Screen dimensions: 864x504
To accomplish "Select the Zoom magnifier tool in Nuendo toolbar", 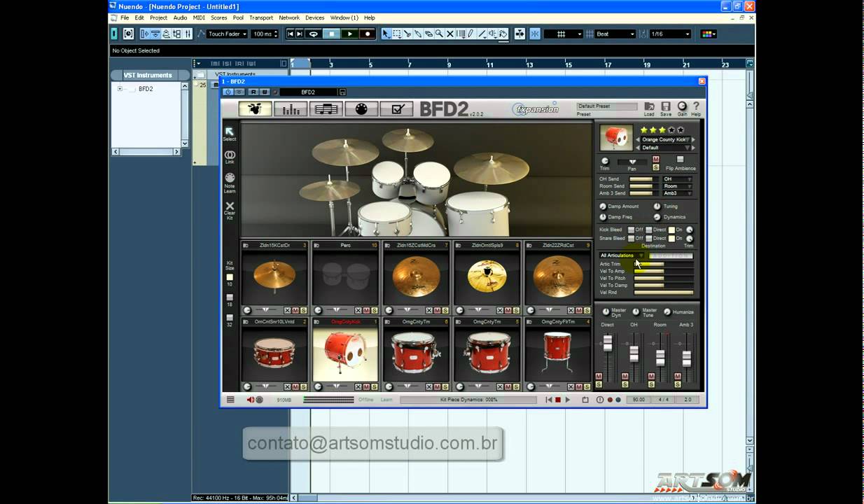I will [x=439, y=34].
